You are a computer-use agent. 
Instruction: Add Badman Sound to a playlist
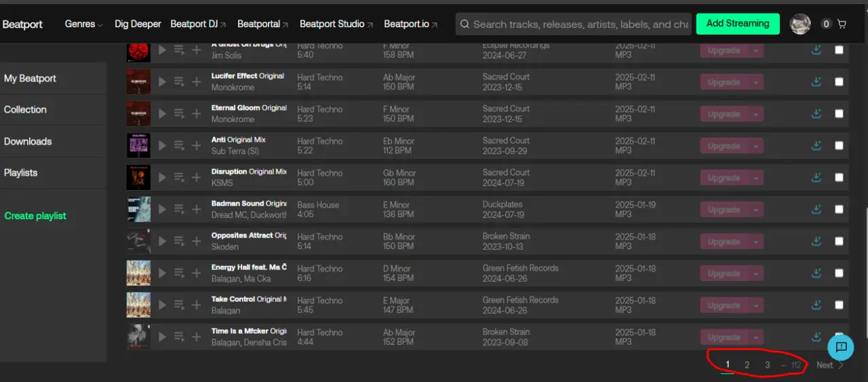pos(197,209)
